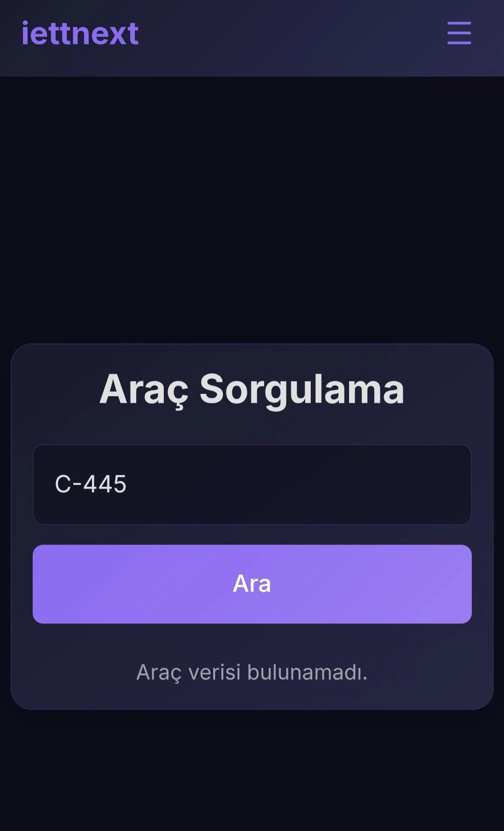Tap the three-line menu icon
Screen dimensions: 504x831
[459, 33]
